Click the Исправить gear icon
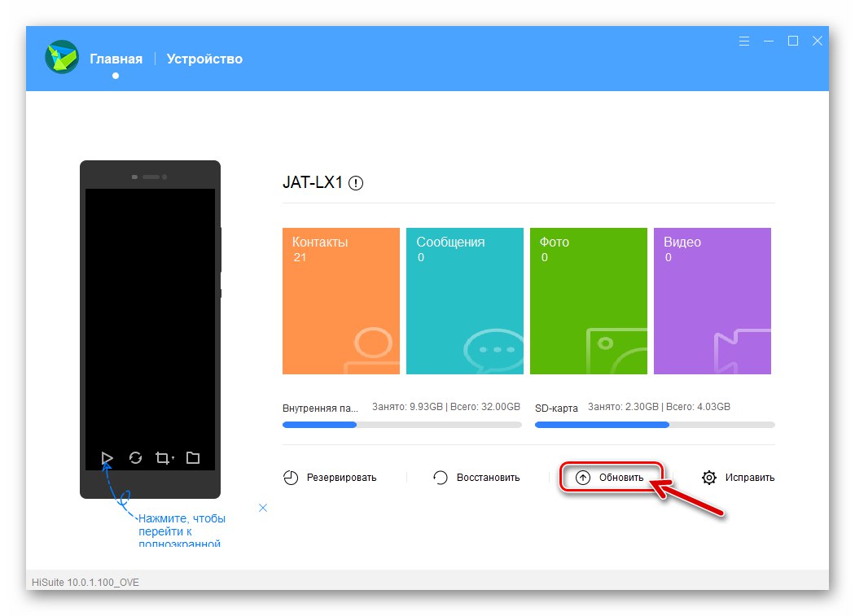The image size is (855, 616). (x=709, y=478)
